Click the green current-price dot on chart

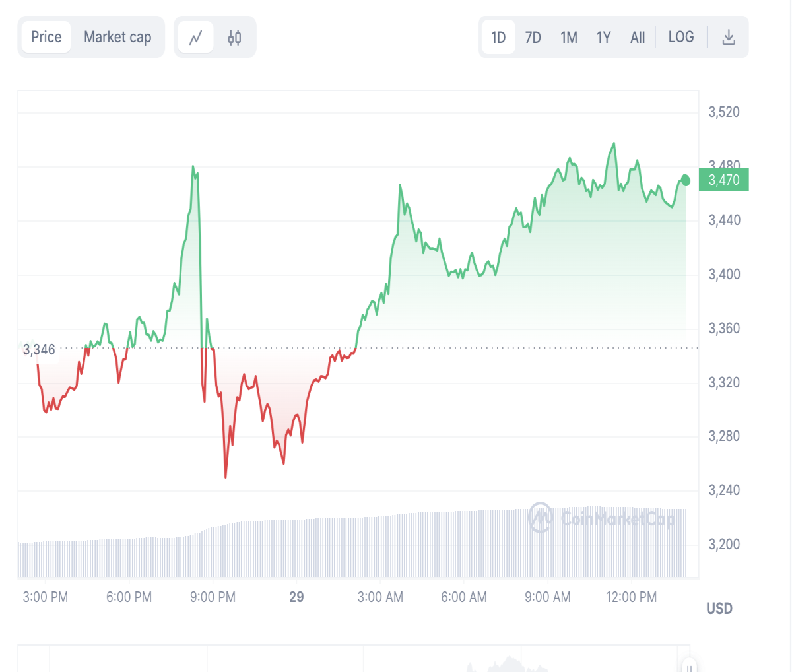click(685, 180)
